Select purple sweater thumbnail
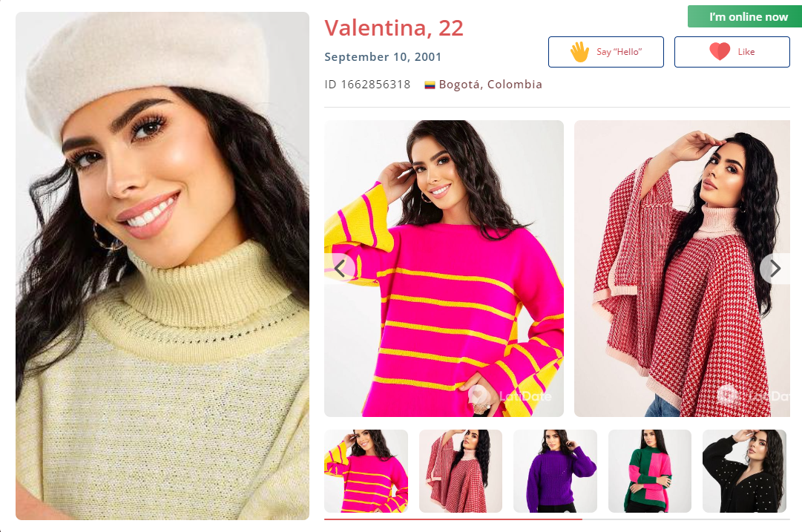 pyautogui.click(x=556, y=471)
